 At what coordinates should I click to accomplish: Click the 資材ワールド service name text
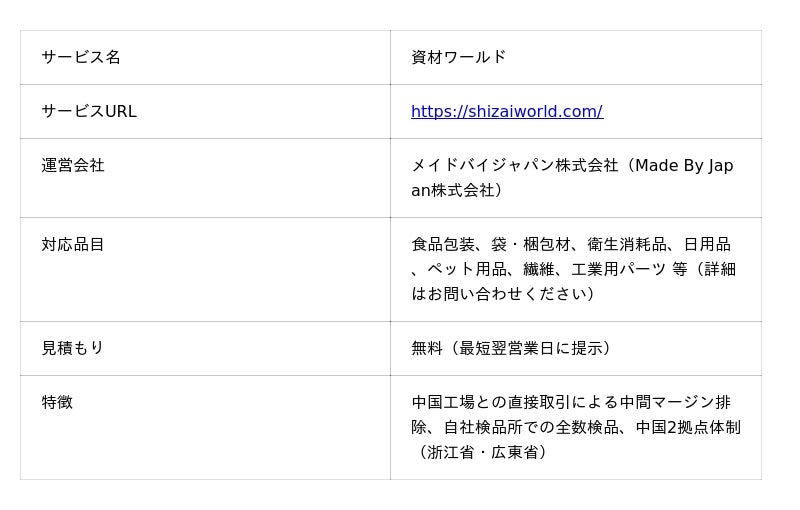[458, 57]
